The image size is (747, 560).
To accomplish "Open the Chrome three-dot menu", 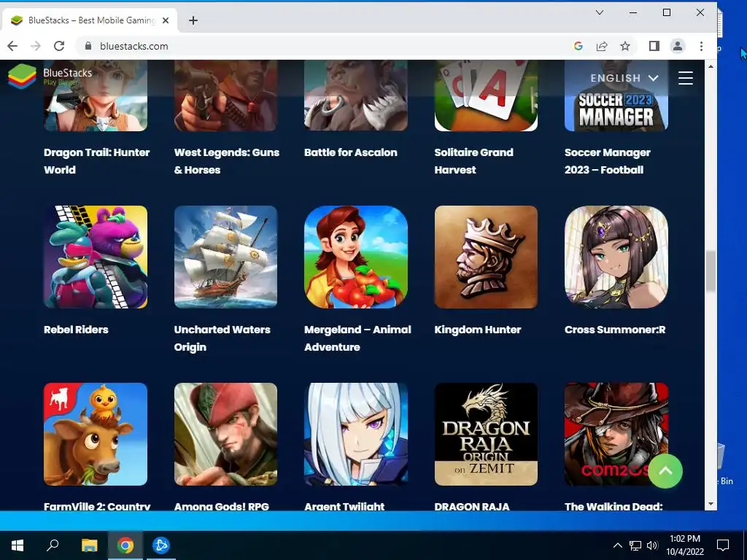I will [x=701, y=46].
